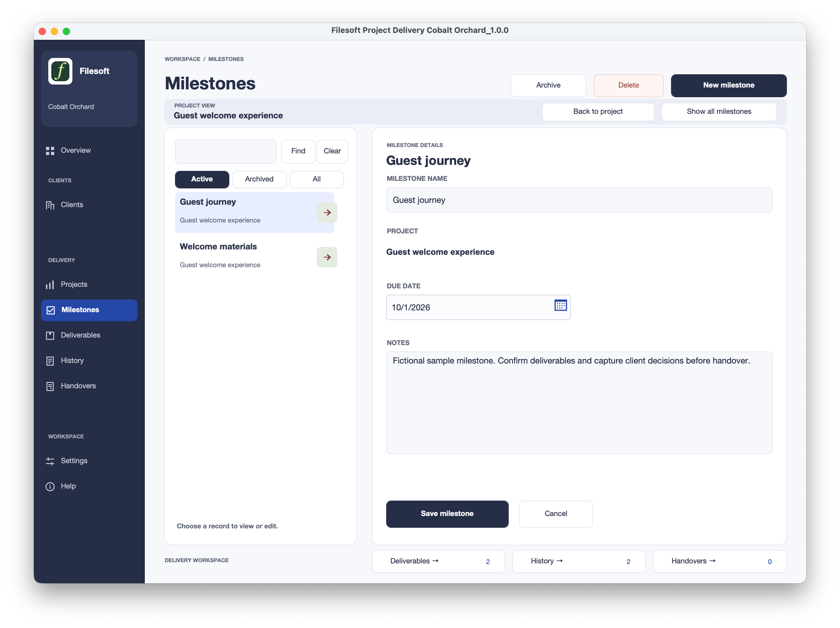Switch to the Active filter tab
840x628 pixels.
click(202, 179)
